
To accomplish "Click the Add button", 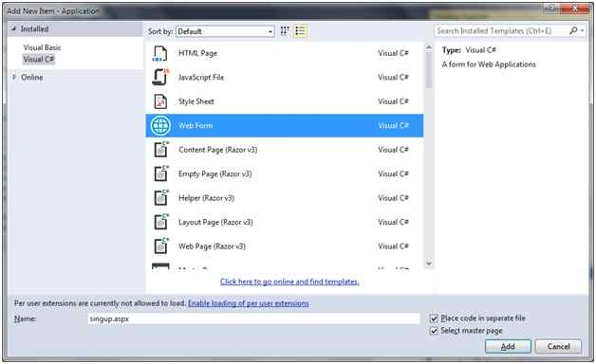I will point(508,346).
